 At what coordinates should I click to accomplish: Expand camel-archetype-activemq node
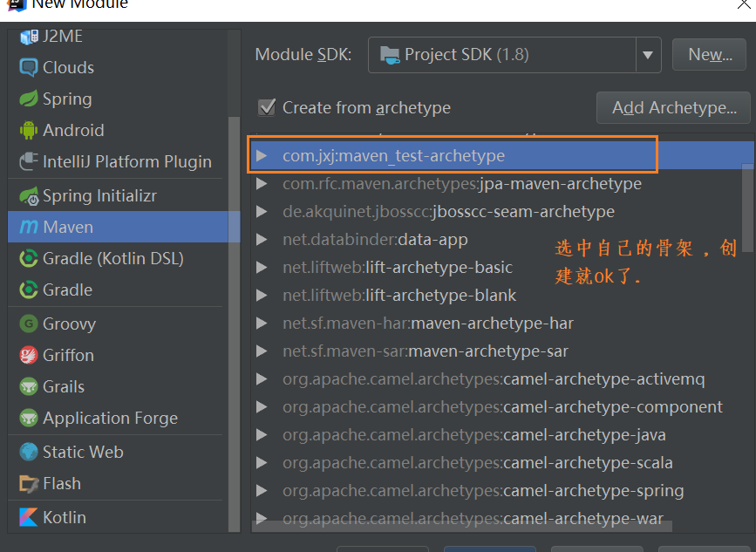pyautogui.click(x=262, y=379)
